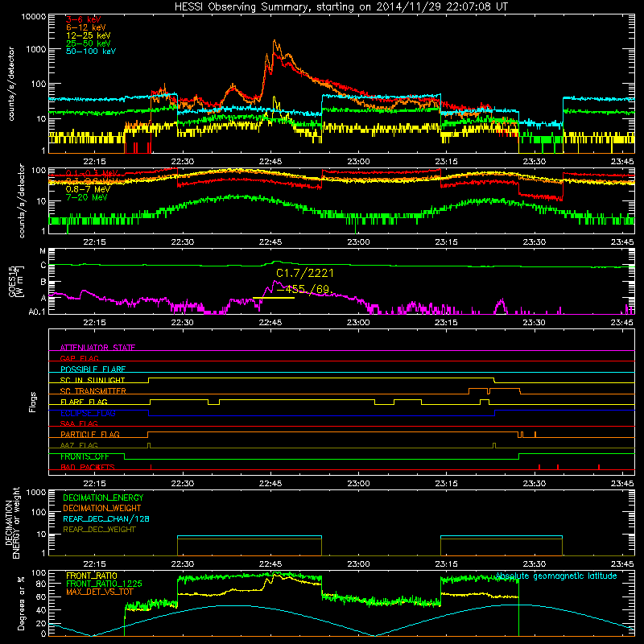Click the FRONT_RATIO legend label
Screen dimensions: 644x644
click(x=92, y=576)
